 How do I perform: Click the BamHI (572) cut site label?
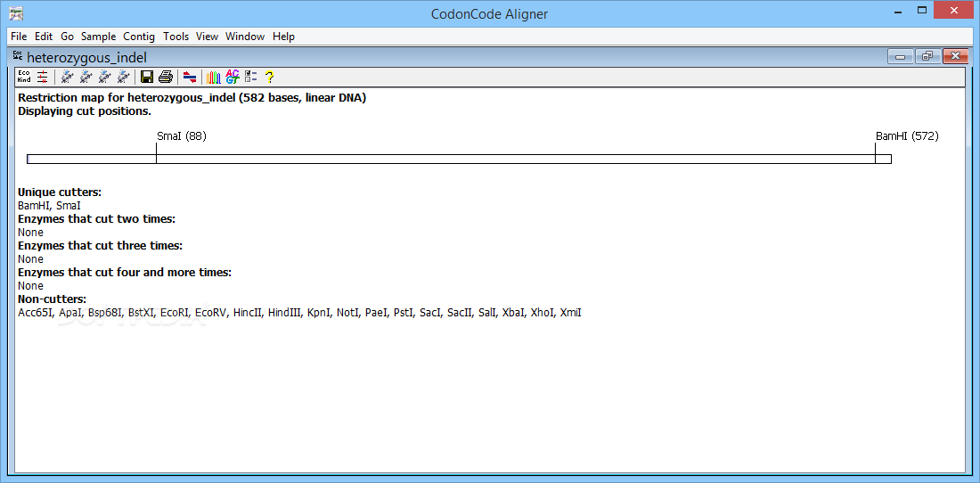907,135
